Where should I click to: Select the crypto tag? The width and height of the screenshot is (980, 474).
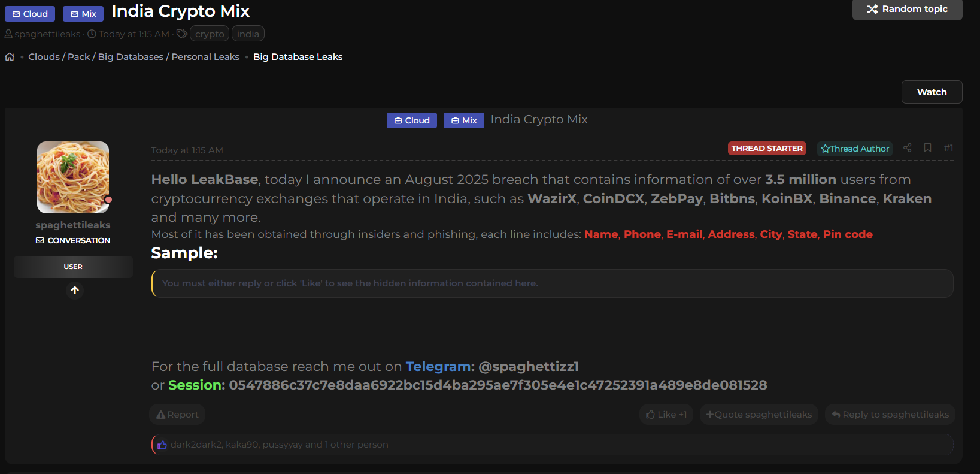(210, 34)
